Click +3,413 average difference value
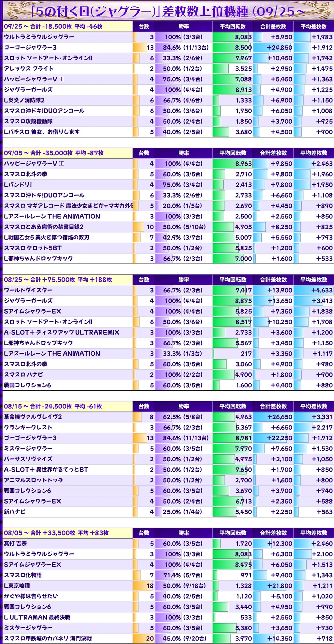 click(322, 301)
